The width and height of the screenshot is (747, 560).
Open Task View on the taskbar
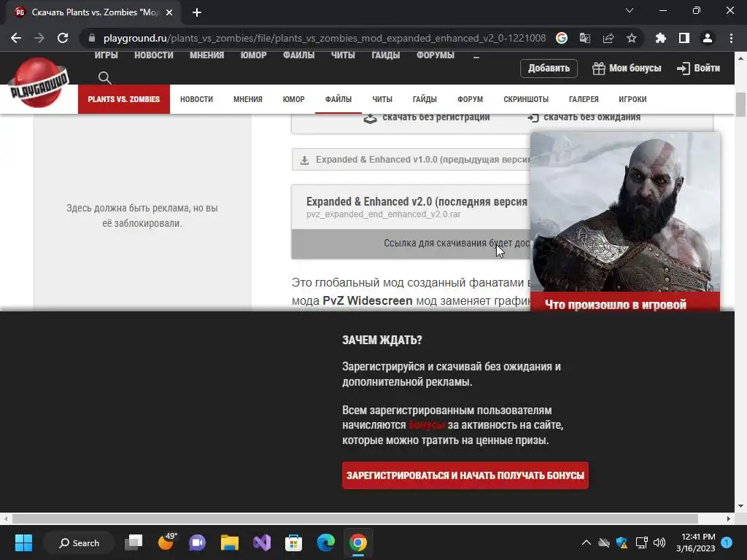[x=133, y=542]
